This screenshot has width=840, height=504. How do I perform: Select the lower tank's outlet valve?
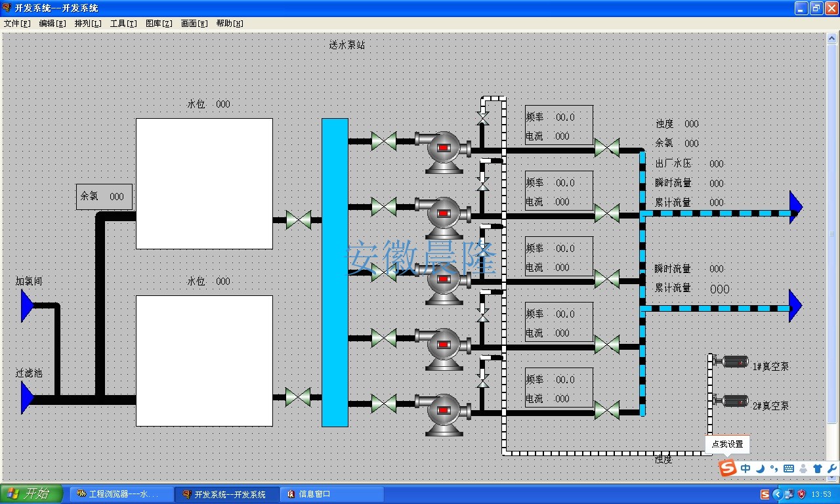click(x=299, y=397)
